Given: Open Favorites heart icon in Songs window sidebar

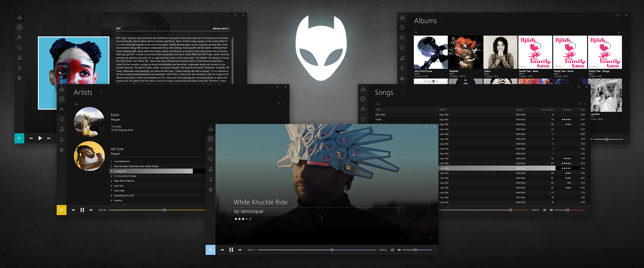Looking at the screenshot, I should point(363,119).
